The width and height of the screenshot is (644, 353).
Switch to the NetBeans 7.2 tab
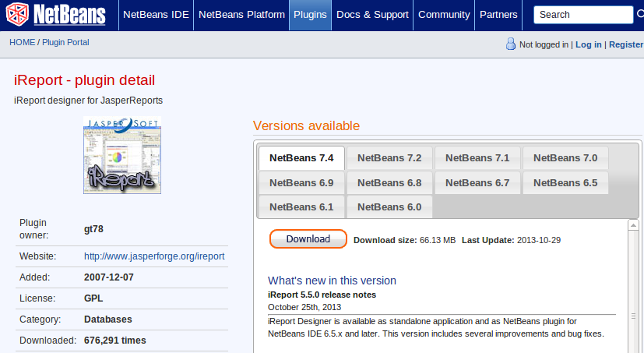(389, 158)
